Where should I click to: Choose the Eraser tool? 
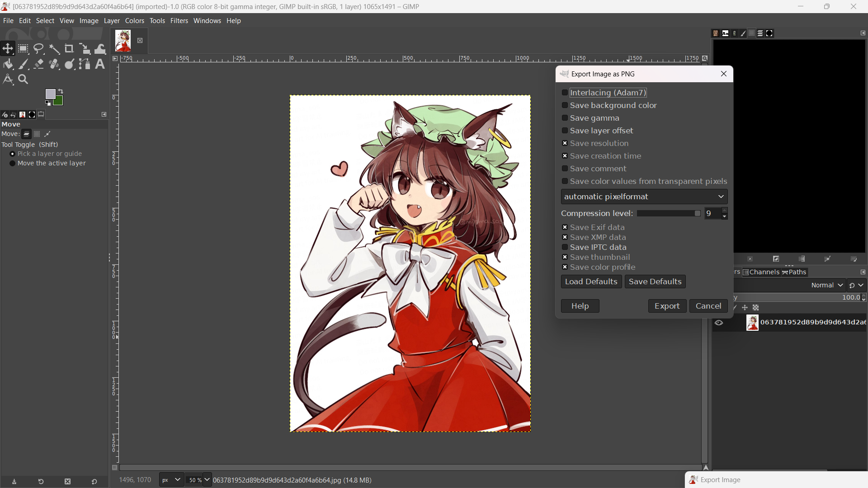click(x=39, y=64)
